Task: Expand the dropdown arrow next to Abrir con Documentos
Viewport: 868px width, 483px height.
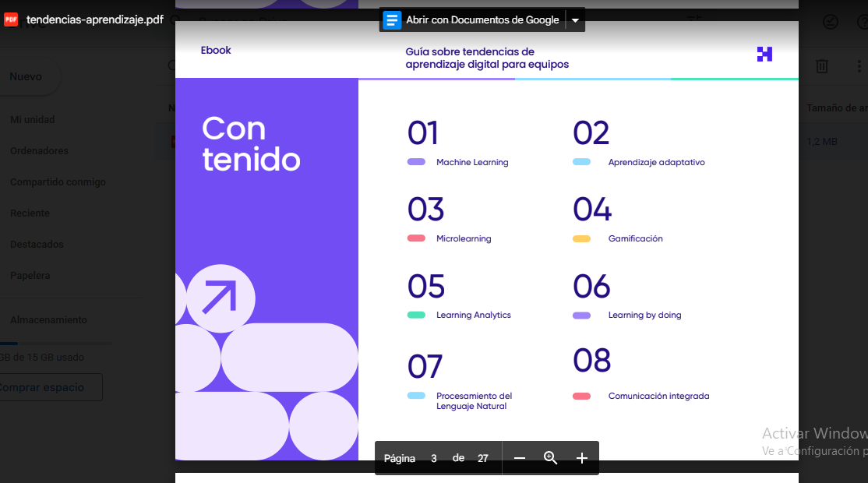Action: 575,19
